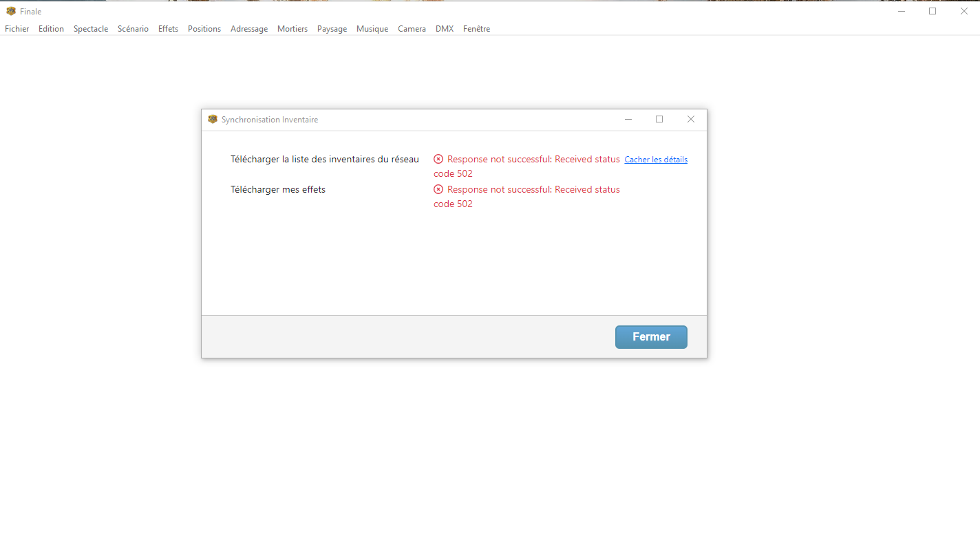Image resolution: width=980 pixels, height=538 pixels.
Task: Click the 502 error text for 'mes effets'
Action: pyautogui.click(x=526, y=197)
